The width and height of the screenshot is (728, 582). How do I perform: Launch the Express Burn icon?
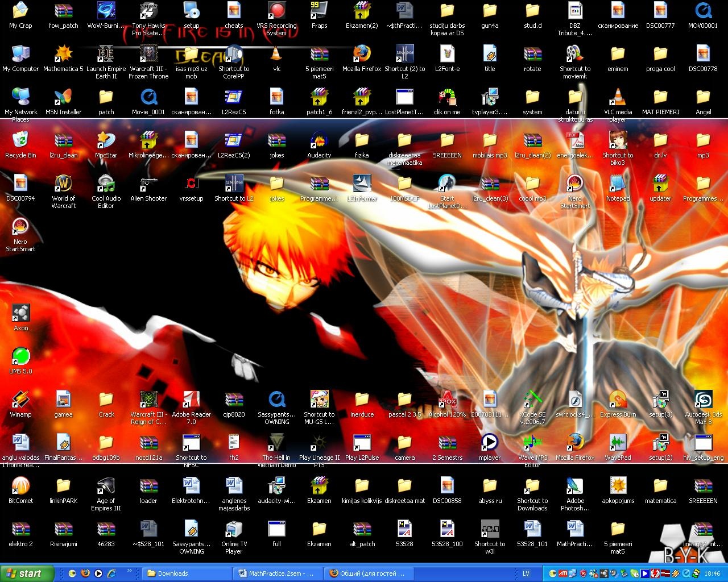(x=618, y=400)
